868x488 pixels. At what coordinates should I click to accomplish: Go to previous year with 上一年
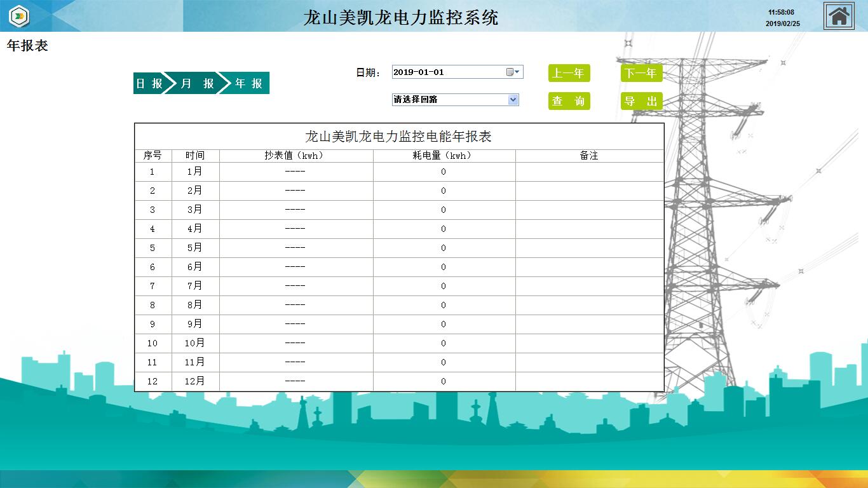click(569, 73)
